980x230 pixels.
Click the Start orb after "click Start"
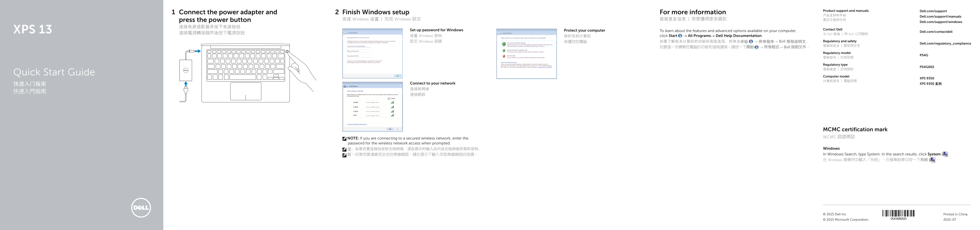[680, 36]
